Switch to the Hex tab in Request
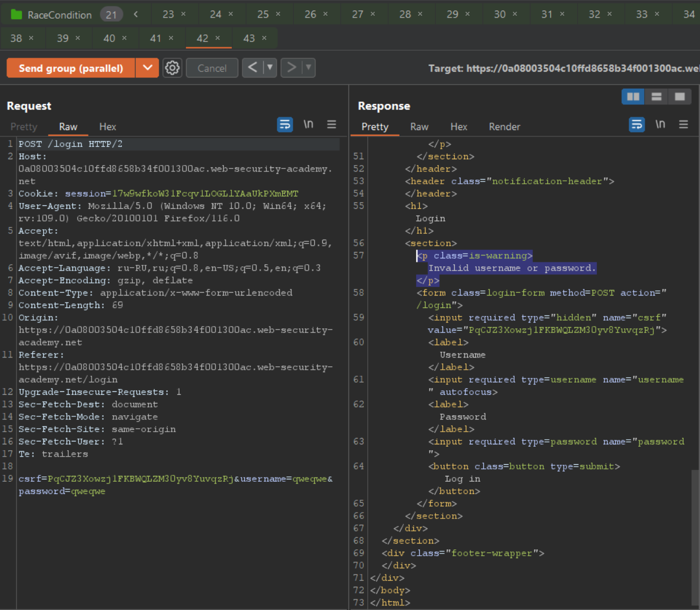 pyautogui.click(x=107, y=127)
